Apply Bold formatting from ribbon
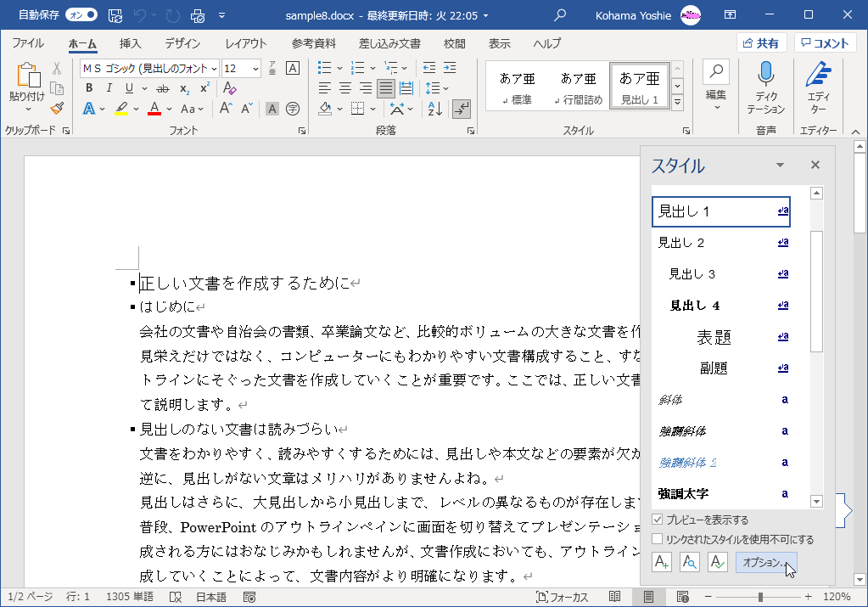 point(88,88)
